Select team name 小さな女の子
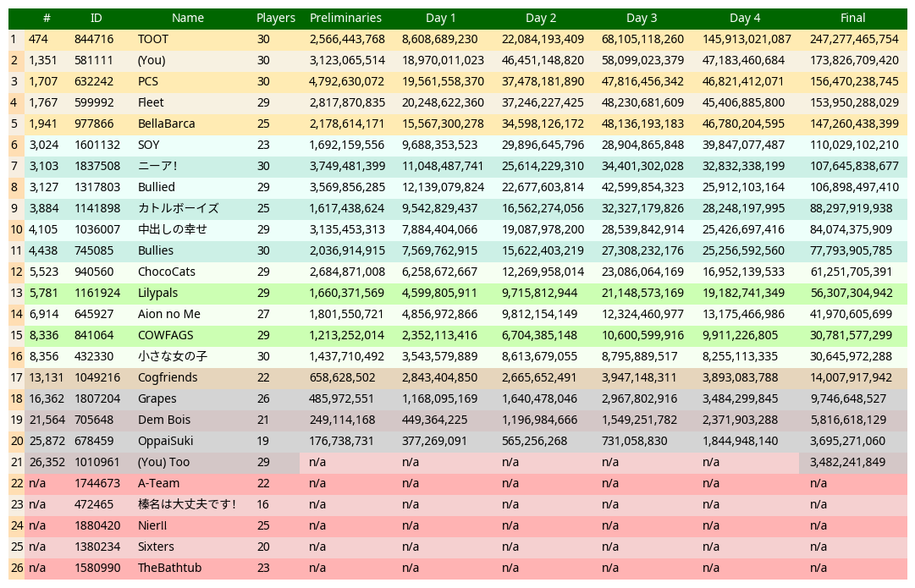The width and height of the screenshot is (915, 588). coord(172,356)
